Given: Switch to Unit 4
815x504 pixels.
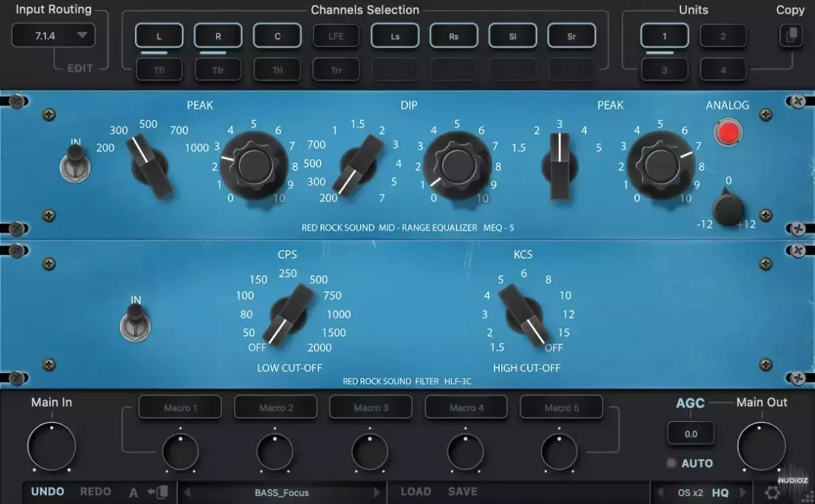Looking at the screenshot, I should [723, 69].
